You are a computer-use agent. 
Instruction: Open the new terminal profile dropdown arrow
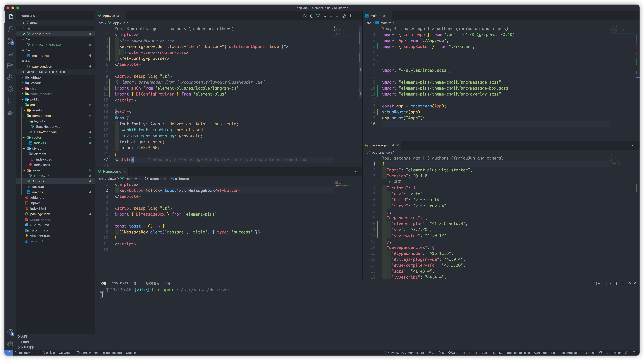pyautogui.click(x=611, y=283)
